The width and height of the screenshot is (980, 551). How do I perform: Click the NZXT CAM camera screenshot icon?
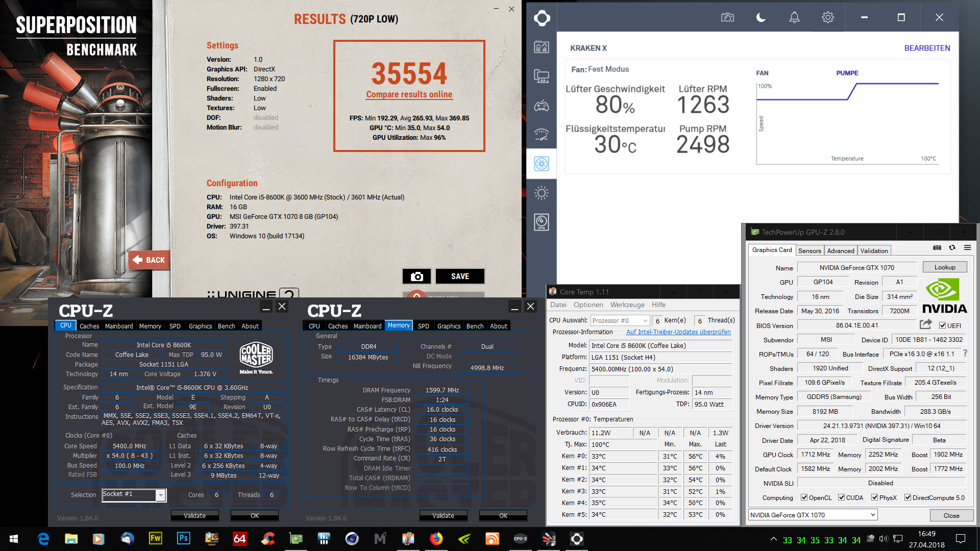click(727, 17)
